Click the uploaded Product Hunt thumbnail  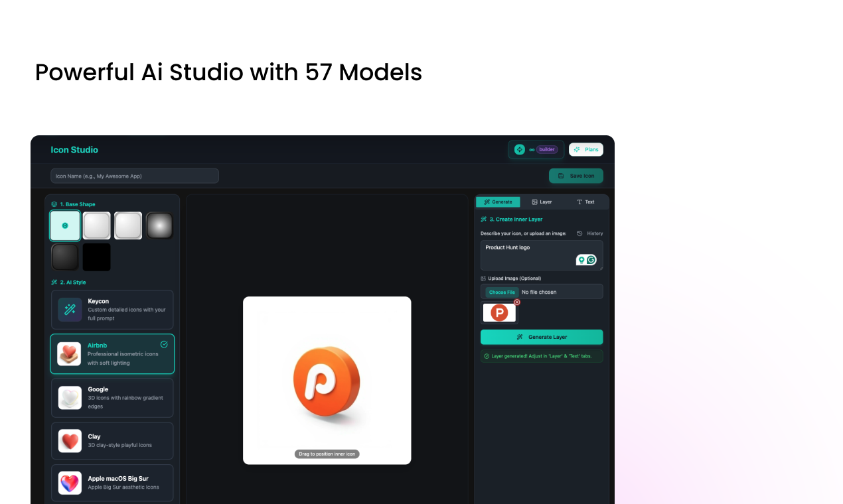click(499, 312)
